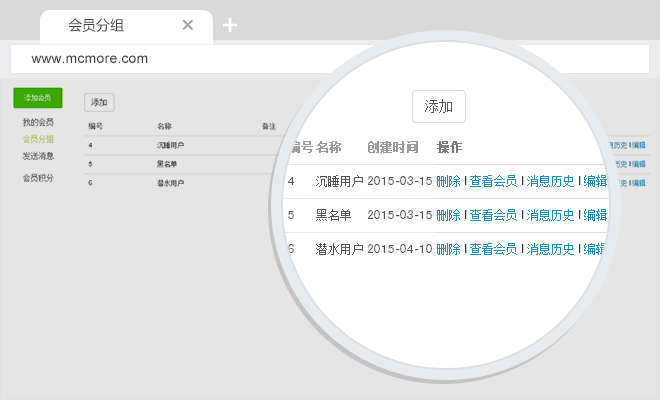660x400 pixels.
Task: Open 消息历史 for the 潜水用户 row
Action: pyautogui.click(x=551, y=249)
